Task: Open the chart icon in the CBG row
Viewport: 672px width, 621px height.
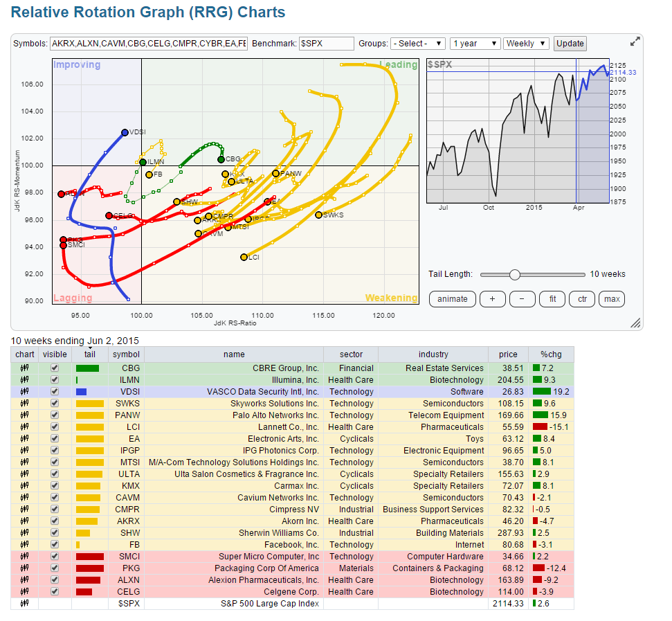Action: pos(24,368)
